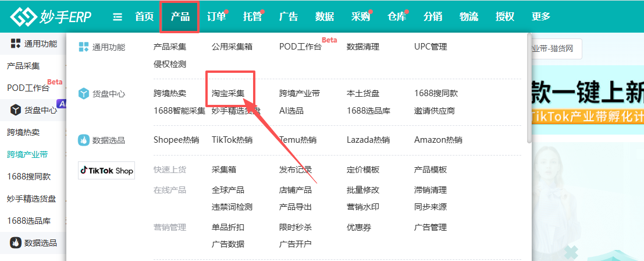Open UPC管理
Image resolution: width=644 pixels, height=261 pixels.
430,47
